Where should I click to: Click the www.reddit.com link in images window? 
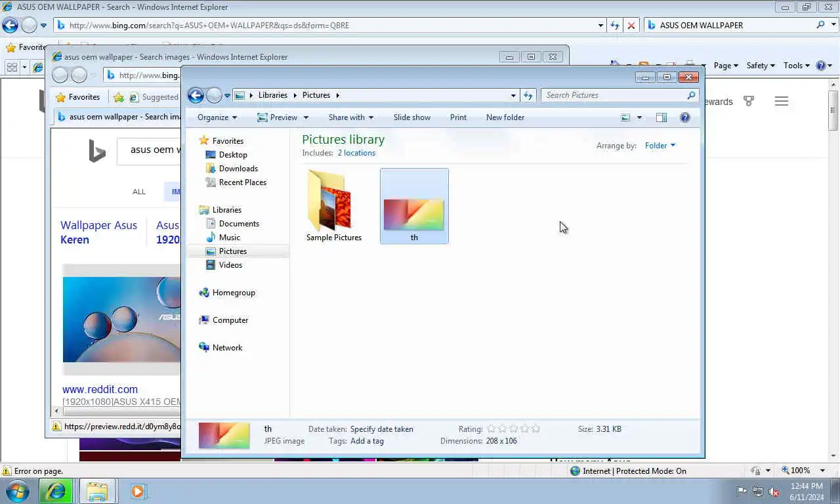click(x=100, y=389)
